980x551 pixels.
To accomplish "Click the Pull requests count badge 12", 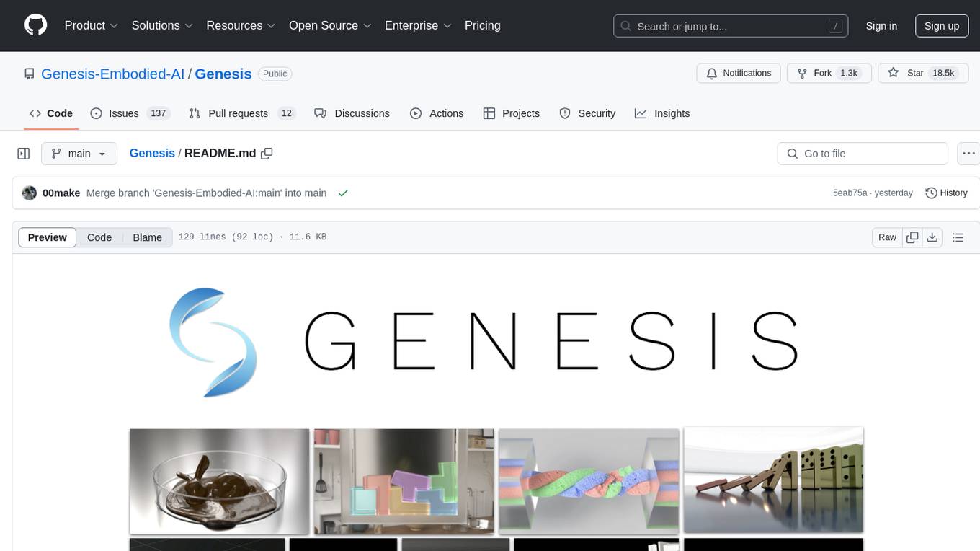I will tap(287, 113).
